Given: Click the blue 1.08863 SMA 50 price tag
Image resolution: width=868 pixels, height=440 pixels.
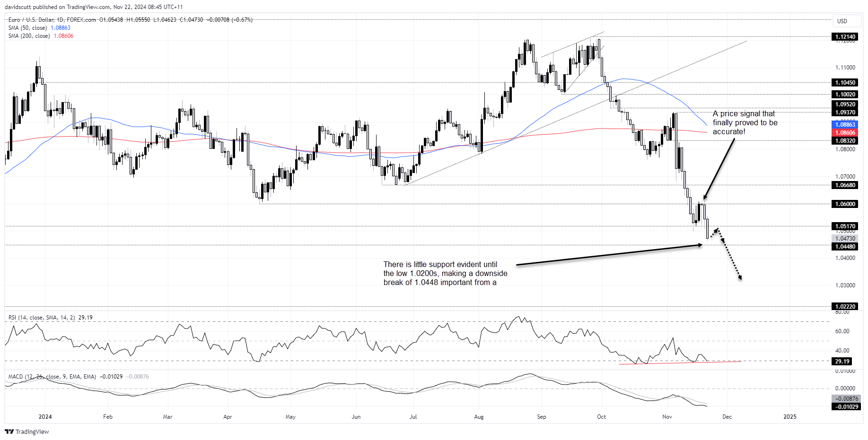Looking at the screenshot, I should 845,125.
